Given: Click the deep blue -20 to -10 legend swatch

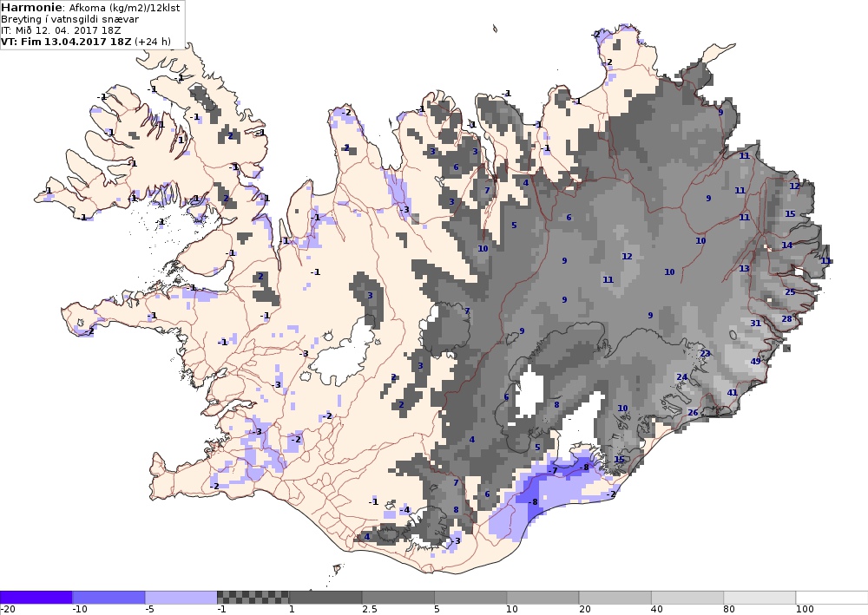Looking at the screenshot, I should 36,598.
